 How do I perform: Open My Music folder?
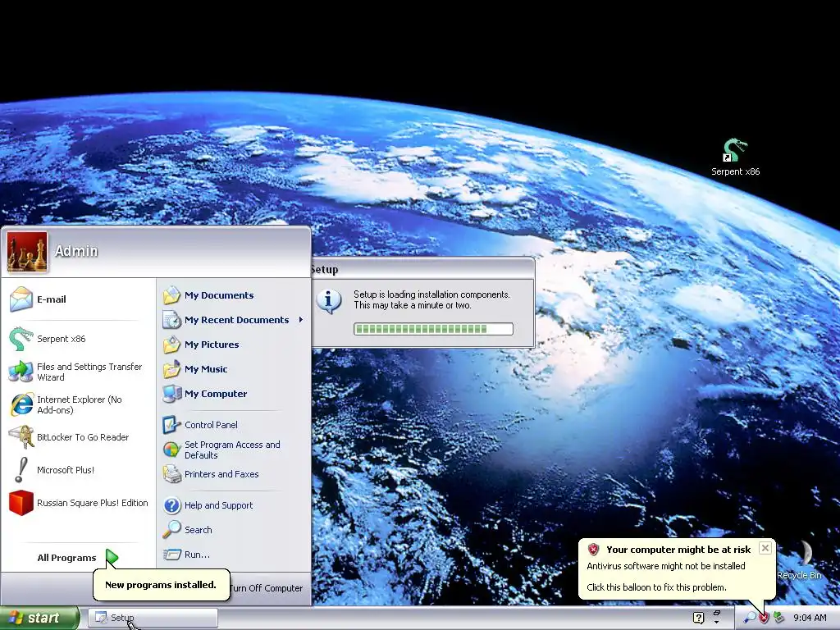(x=233, y=369)
